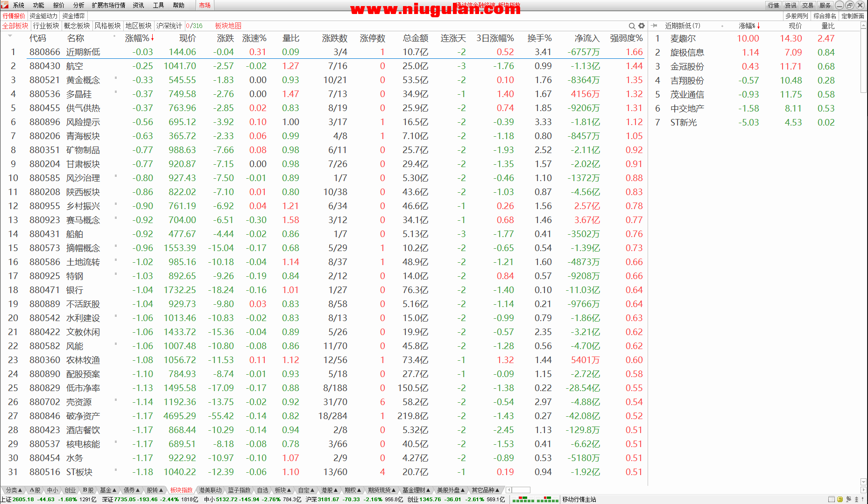868x504 pixels.
Task: Switch to the 港美联动 bottom tab
Action: click(x=211, y=490)
